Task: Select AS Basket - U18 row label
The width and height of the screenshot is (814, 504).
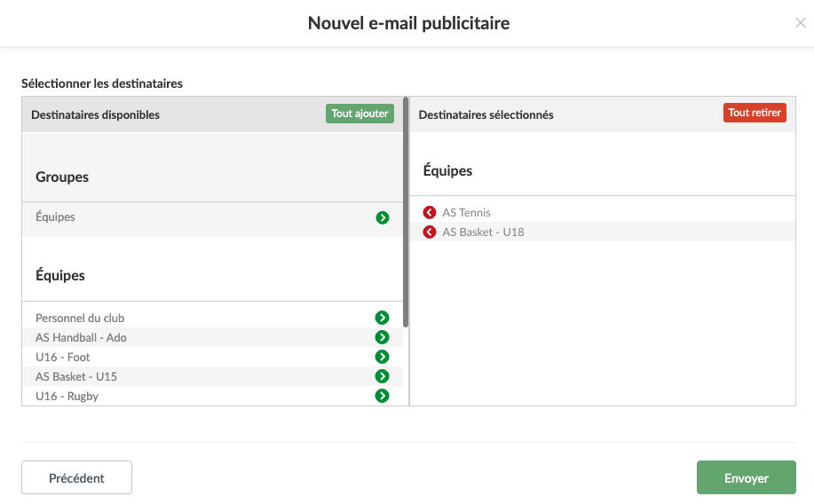Action: click(483, 232)
